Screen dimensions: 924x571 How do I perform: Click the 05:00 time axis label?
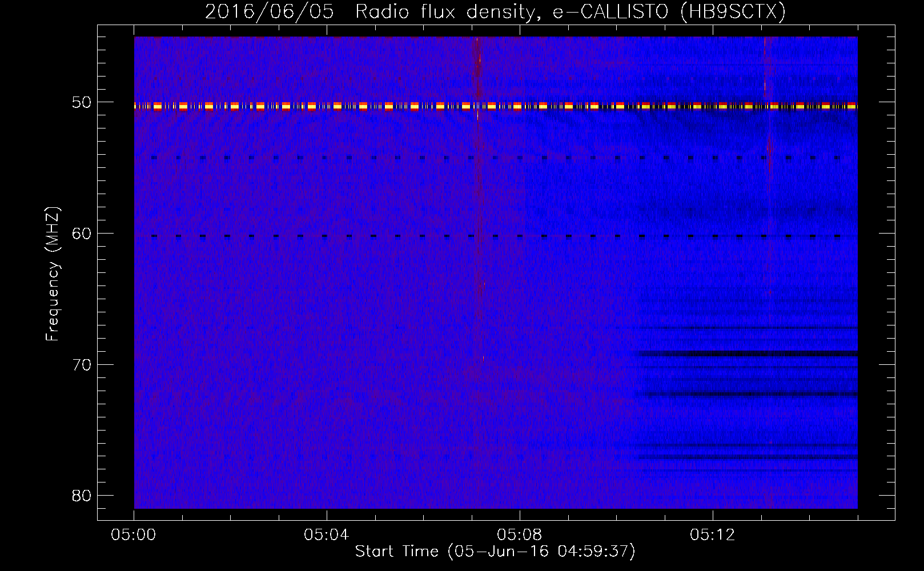[134, 535]
